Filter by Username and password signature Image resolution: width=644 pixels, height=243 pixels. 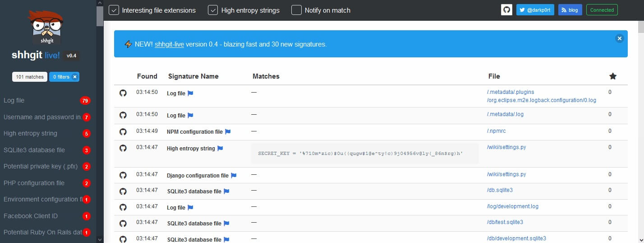[47, 117]
